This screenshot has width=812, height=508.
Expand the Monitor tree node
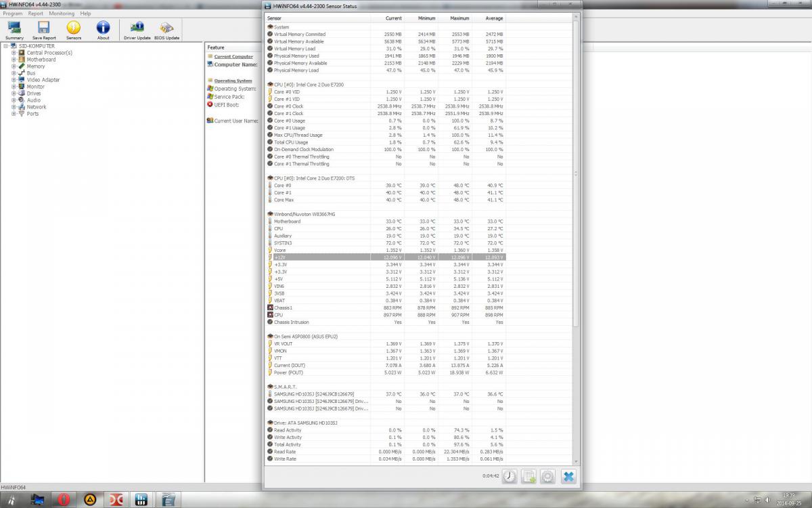coord(14,87)
